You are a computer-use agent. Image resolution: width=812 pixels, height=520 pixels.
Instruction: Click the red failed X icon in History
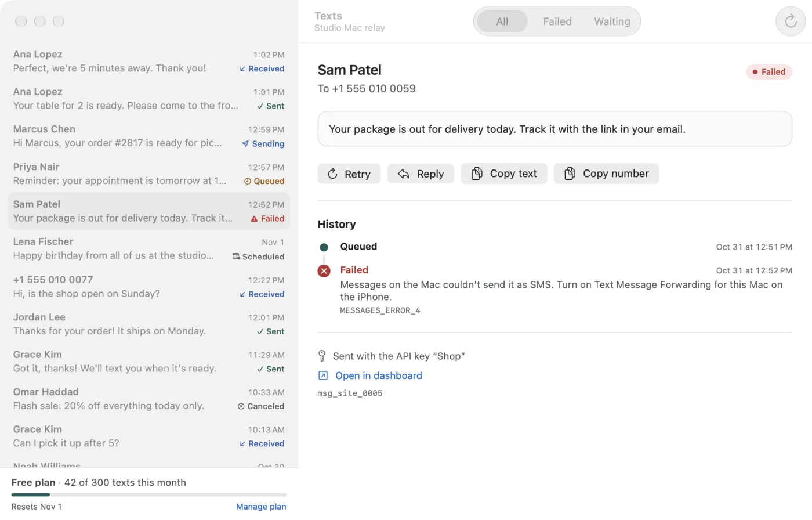click(324, 270)
